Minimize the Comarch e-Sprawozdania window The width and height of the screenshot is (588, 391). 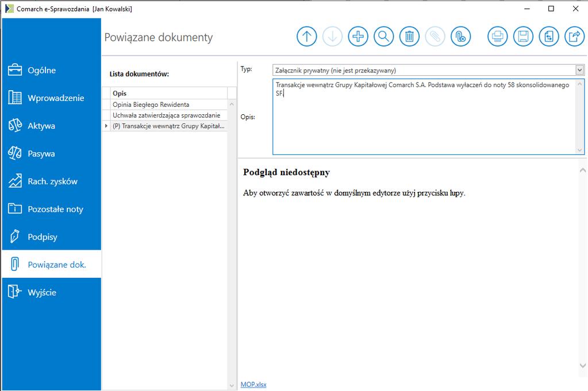pyautogui.click(x=527, y=9)
